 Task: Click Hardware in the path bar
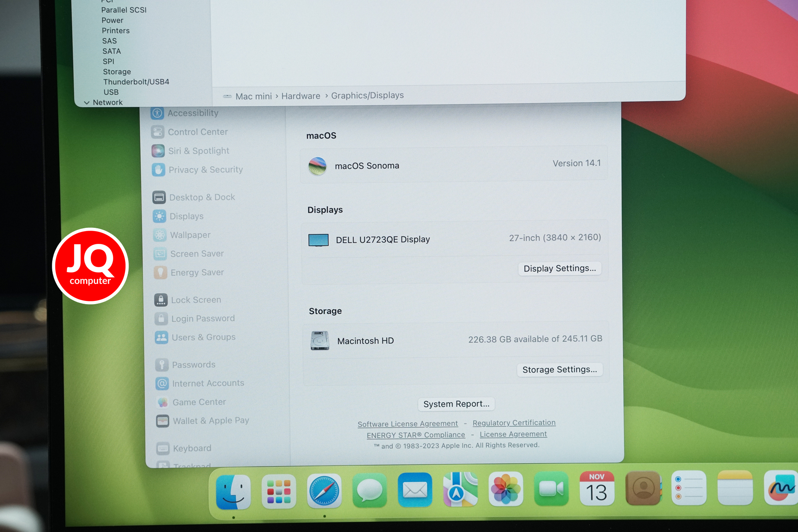300,96
